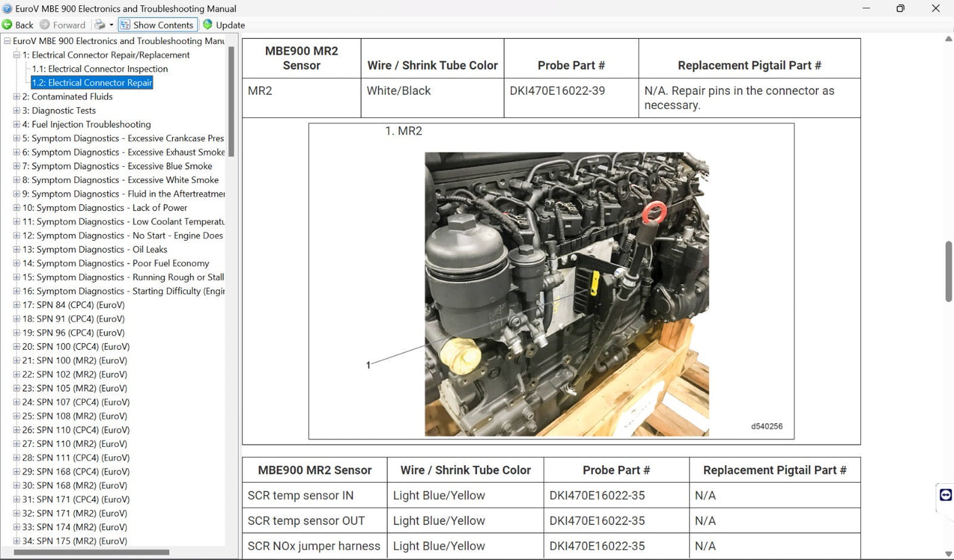Expand the 2: Contaminated Fluids node
Screen dimensions: 954x560
[x=15, y=96]
